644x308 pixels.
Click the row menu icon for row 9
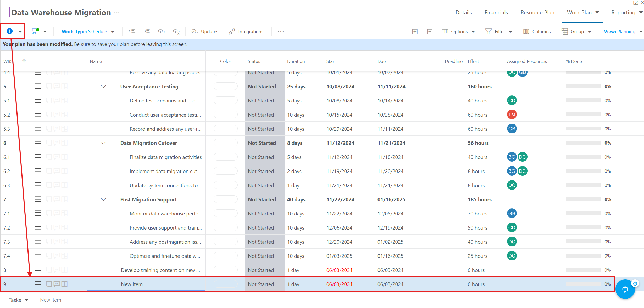[x=38, y=284]
